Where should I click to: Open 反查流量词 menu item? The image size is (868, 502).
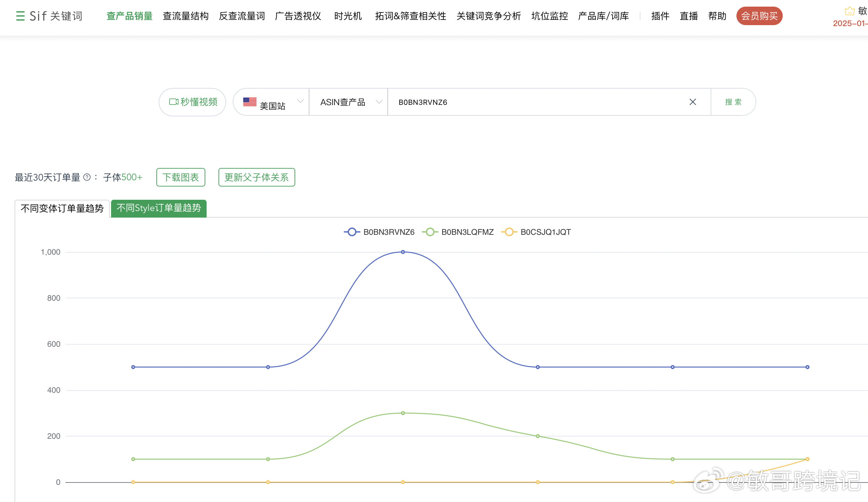(x=242, y=16)
